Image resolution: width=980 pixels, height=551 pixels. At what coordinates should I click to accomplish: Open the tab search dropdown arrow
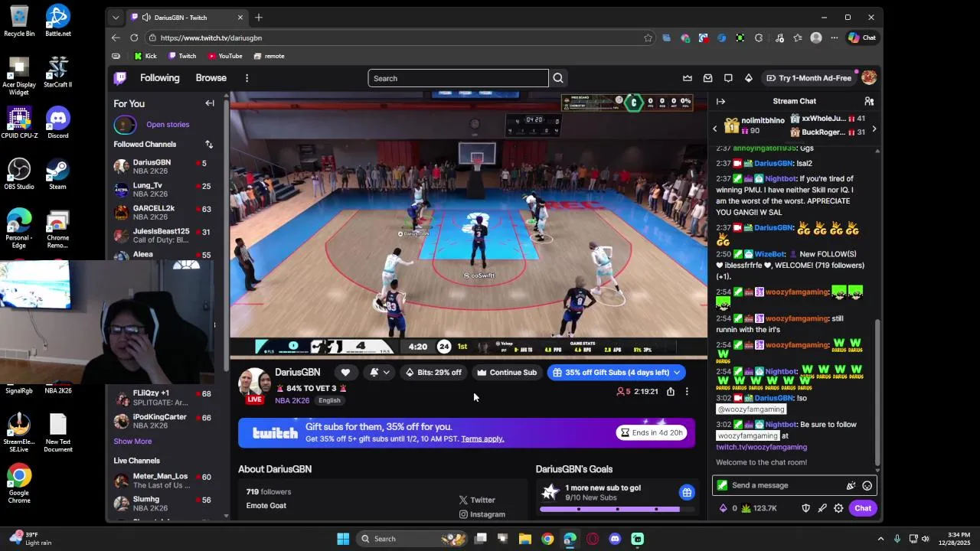116,17
